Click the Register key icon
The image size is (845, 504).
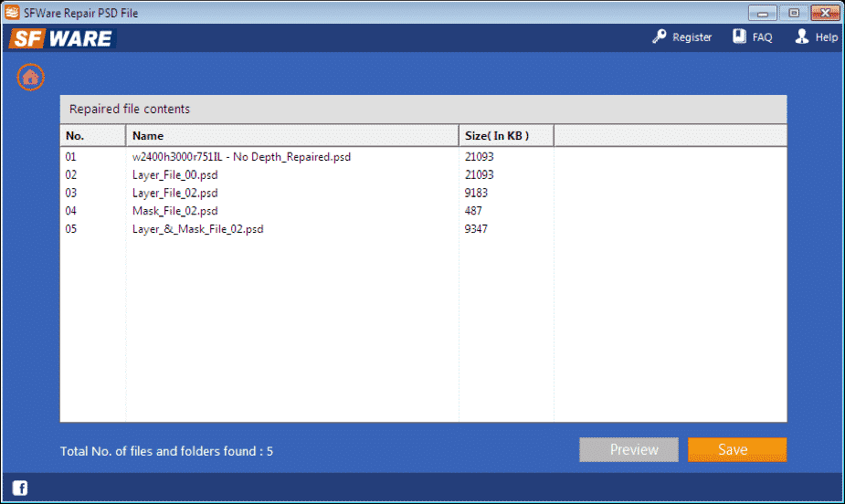(659, 37)
